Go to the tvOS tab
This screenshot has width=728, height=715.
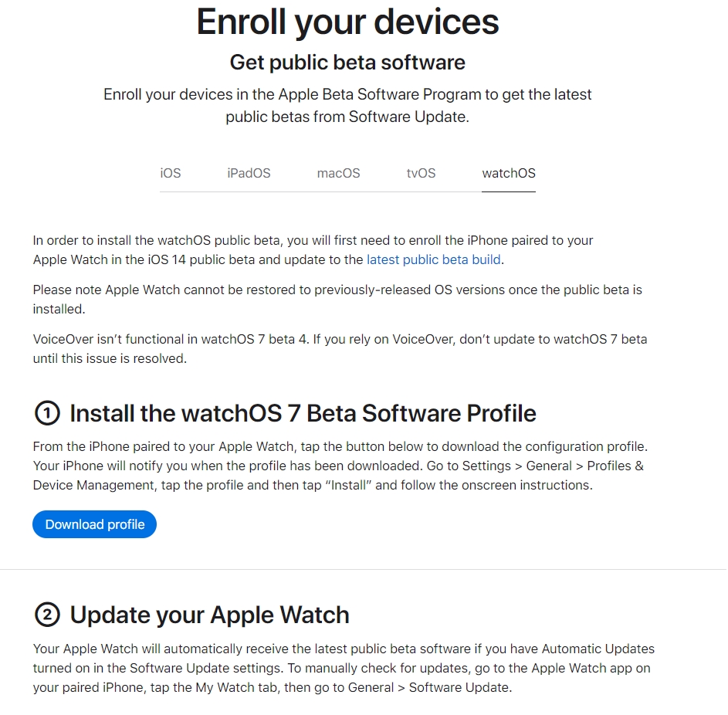pyautogui.click(x=421, y=173)
